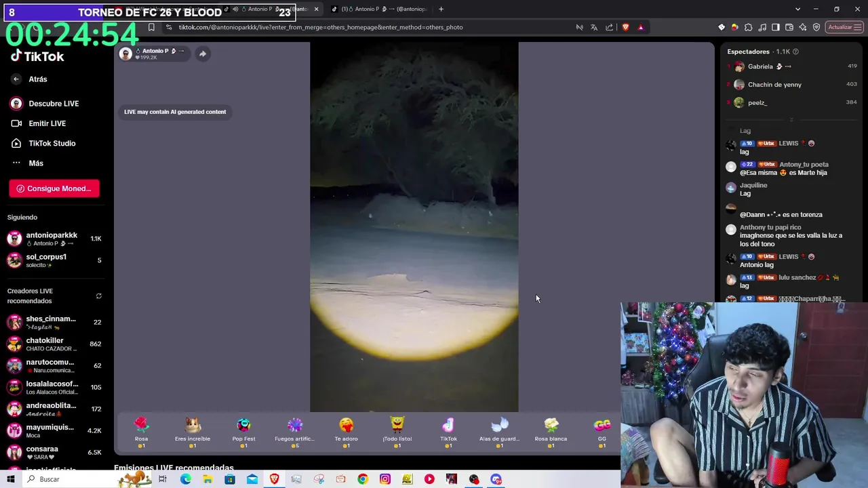Viewport: 868px width, 488px height.
Task: Open the Windows Start menu
Action: 10,479
